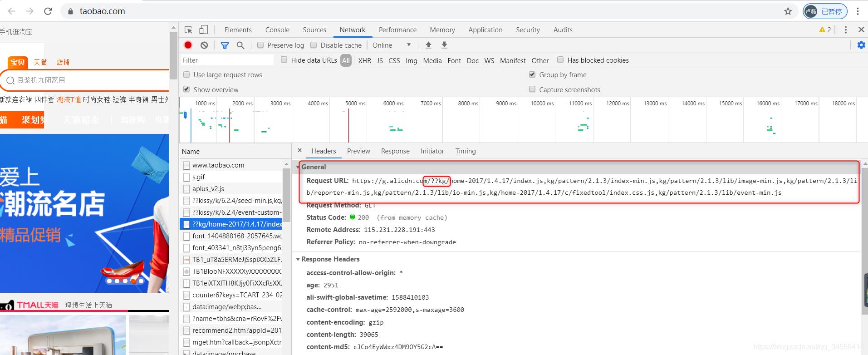The height and width of the screenshot is (355, 868).
Task: Select www.taobao.com request row
Action: pos(231,165)
